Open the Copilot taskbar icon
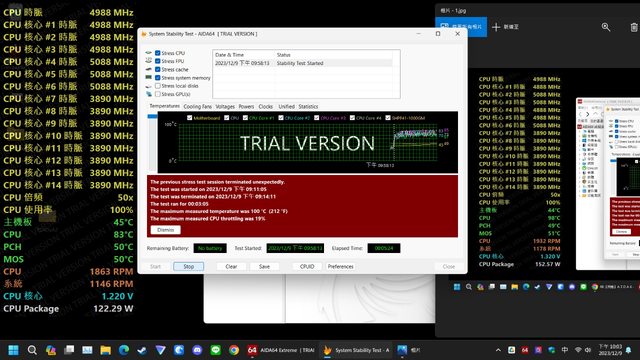Image resolution: width=640 pixels, height=360 pixels. [x=51, y=350]
